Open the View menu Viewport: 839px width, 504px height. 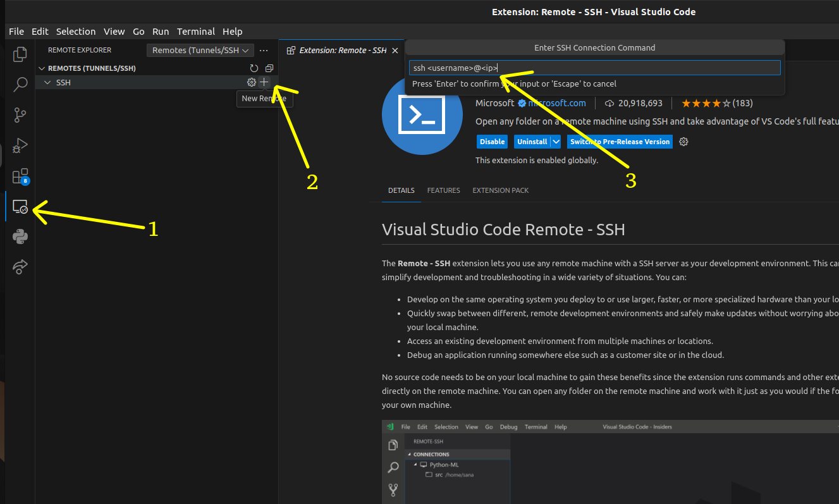click(114, 31)
